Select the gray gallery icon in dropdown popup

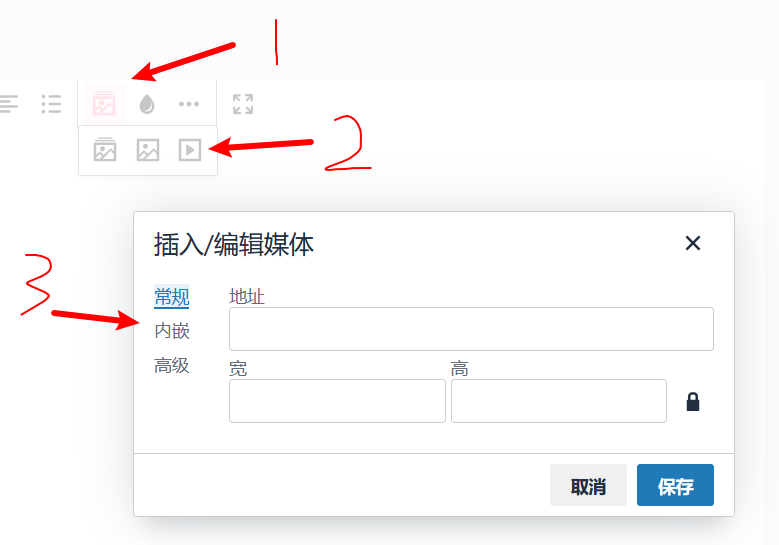[x=105, y=150]
